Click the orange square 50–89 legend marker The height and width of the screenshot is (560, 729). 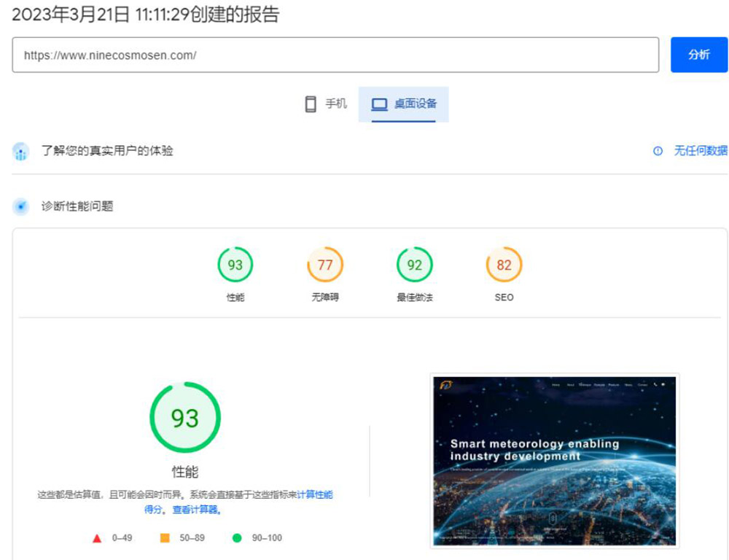pos(165,538)
